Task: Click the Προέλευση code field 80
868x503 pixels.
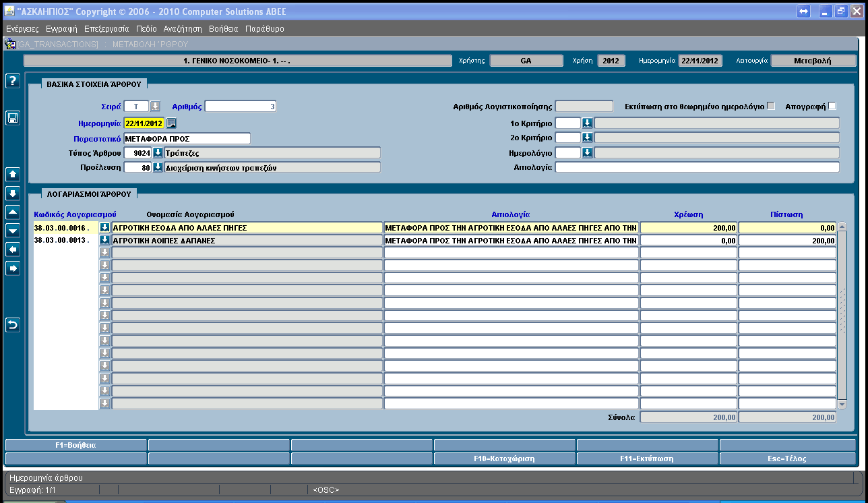Action: [138, 167]
